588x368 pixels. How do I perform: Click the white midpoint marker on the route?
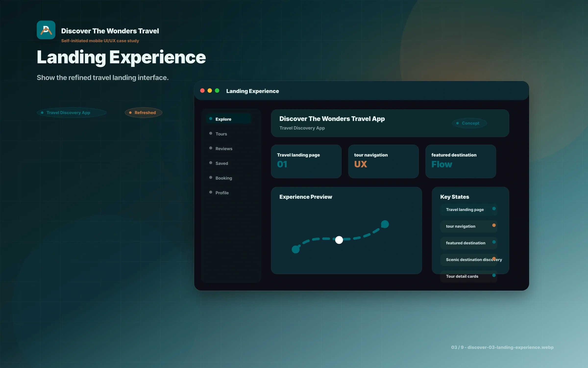(339, 240)
